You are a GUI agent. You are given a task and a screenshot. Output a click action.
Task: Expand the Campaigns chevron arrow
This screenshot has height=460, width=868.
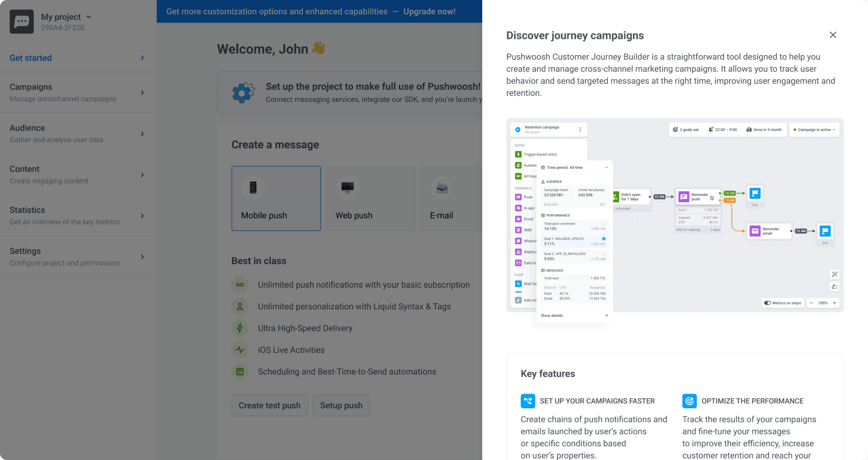[142, 93]
